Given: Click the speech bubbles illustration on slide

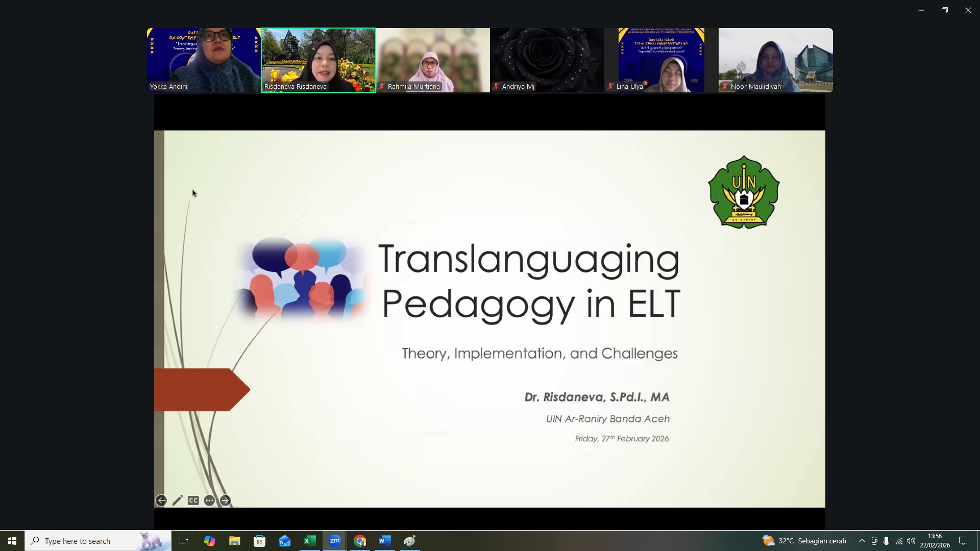Looking at the screenshot, I should [305, 279].
